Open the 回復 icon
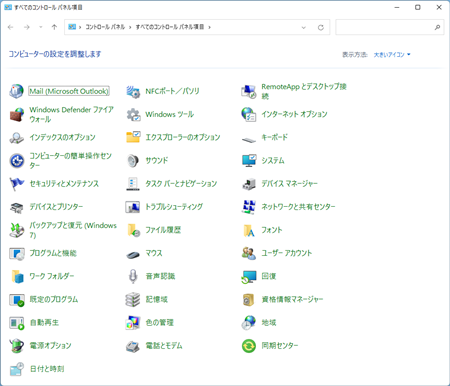Screen dimensions: 450x386 click(x=249, y=276)
